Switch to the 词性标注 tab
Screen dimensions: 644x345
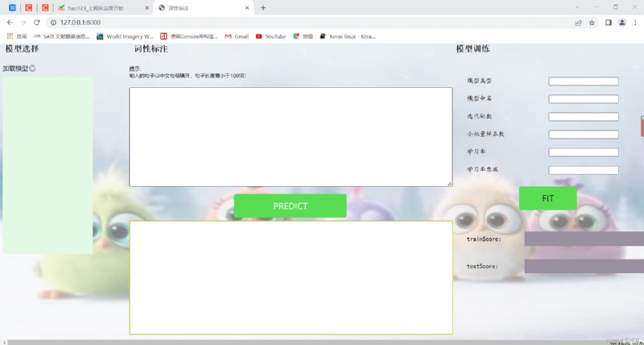(x=204, y=8)
